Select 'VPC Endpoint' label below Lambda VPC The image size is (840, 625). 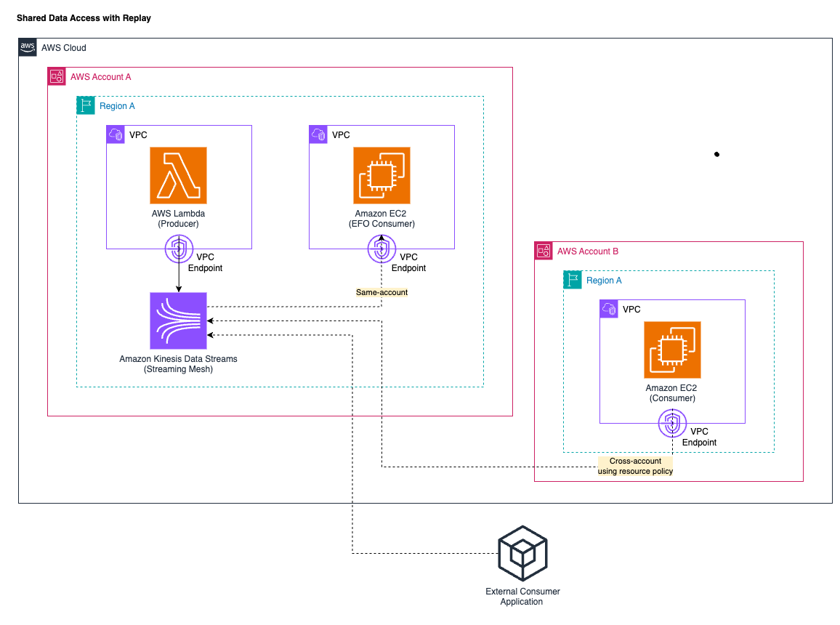(205, 262)
